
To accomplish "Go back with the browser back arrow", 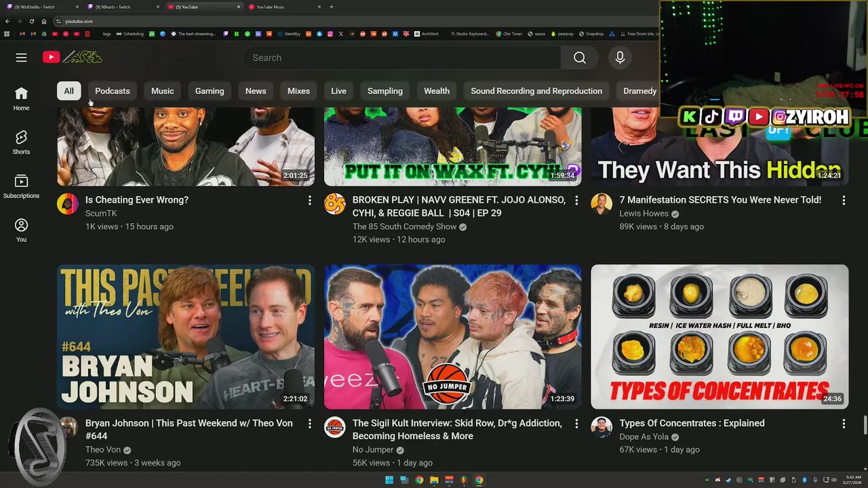I will tap(7, 21).
